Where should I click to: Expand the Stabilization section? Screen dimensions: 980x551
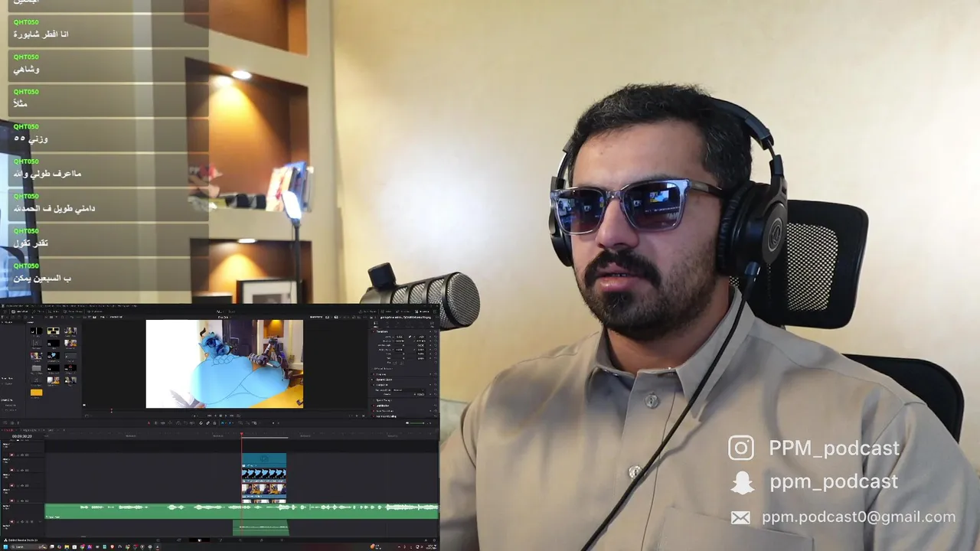pos(383,406)
